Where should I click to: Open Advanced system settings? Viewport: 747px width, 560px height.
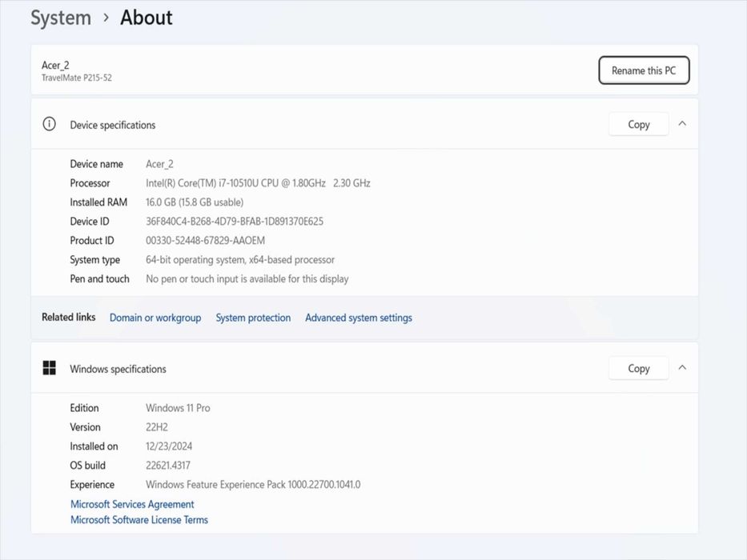pos(359,318)
